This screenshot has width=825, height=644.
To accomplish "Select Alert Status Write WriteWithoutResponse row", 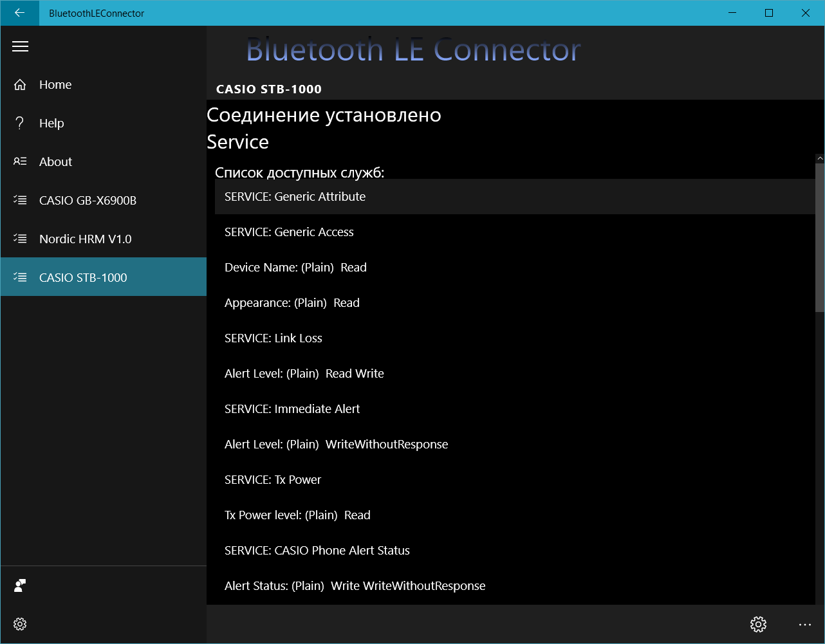I will 515,585.
